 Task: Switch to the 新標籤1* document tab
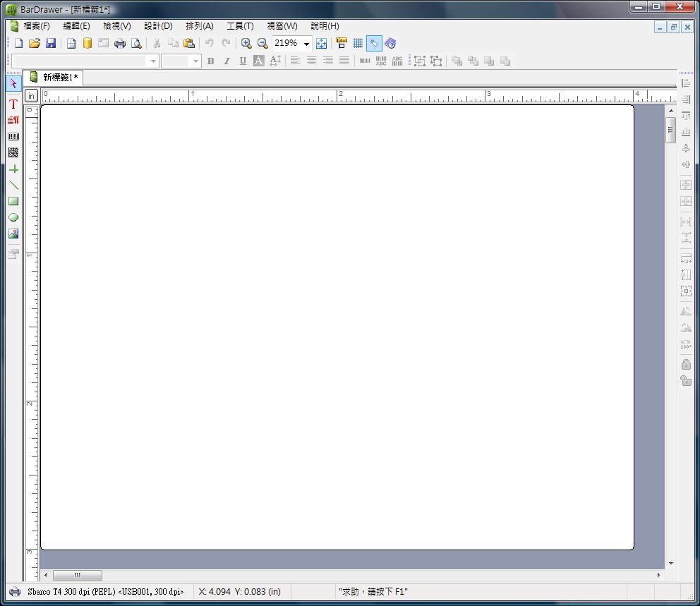53,77
